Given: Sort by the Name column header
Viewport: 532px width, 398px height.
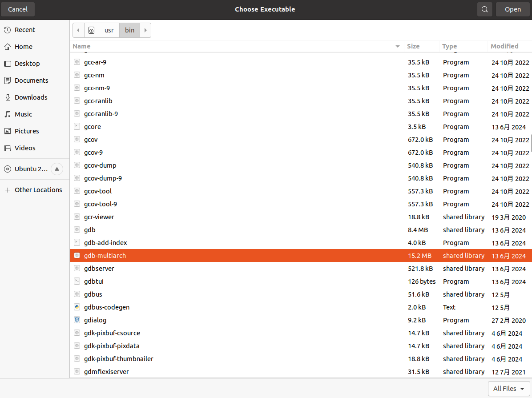Looking at the screenshot, I should 237,46.
